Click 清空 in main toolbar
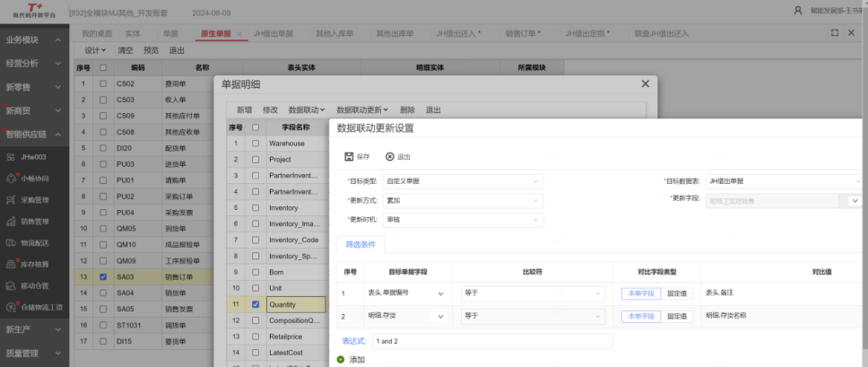868x367 pixels. point(126,50)
